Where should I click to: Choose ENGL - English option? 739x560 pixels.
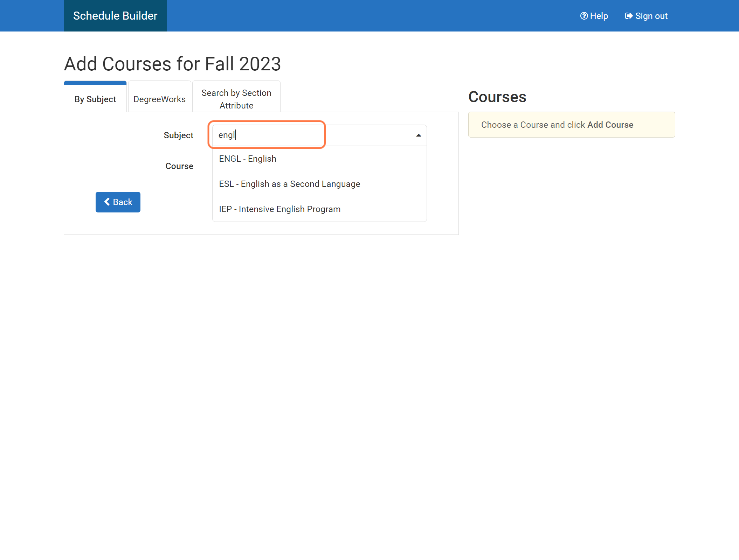319,159
